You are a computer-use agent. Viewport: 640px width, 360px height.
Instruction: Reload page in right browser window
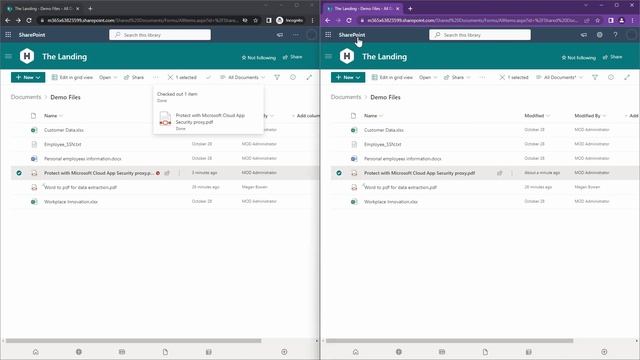[349, 20]
